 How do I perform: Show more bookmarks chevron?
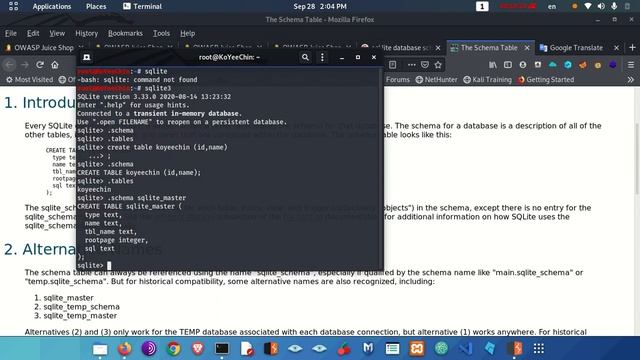click(631, 80)
